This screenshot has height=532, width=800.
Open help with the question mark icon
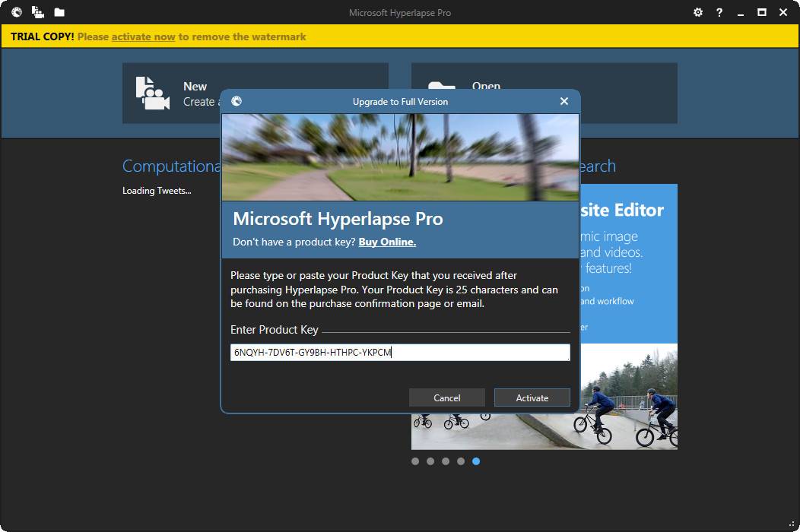click(719, 12)
